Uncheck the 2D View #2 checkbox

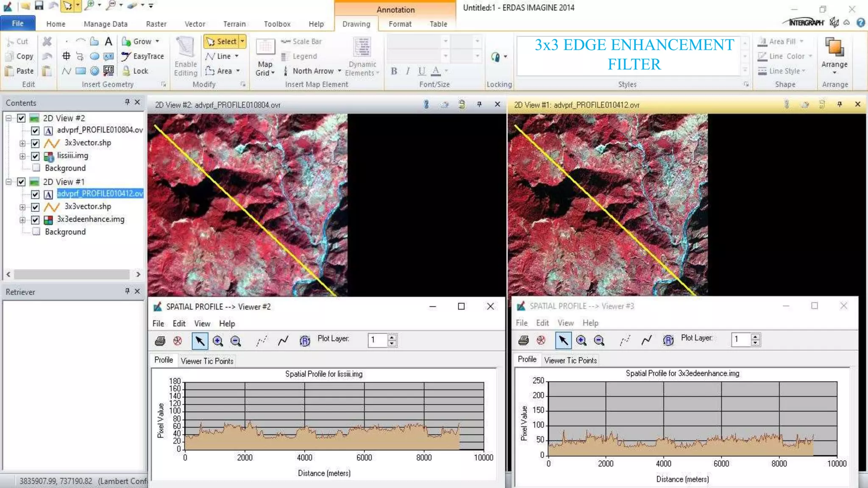tap(21, 118)
